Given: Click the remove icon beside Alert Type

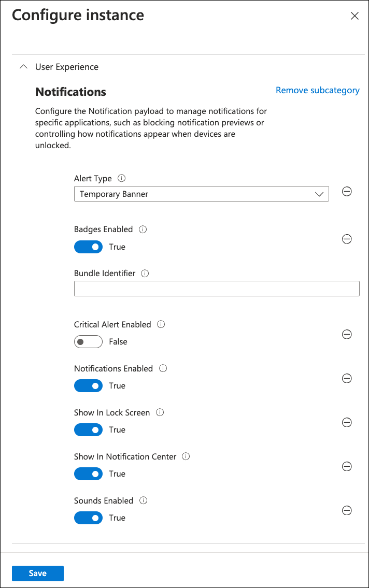Looking at the screenshot, I should [347, 192].
